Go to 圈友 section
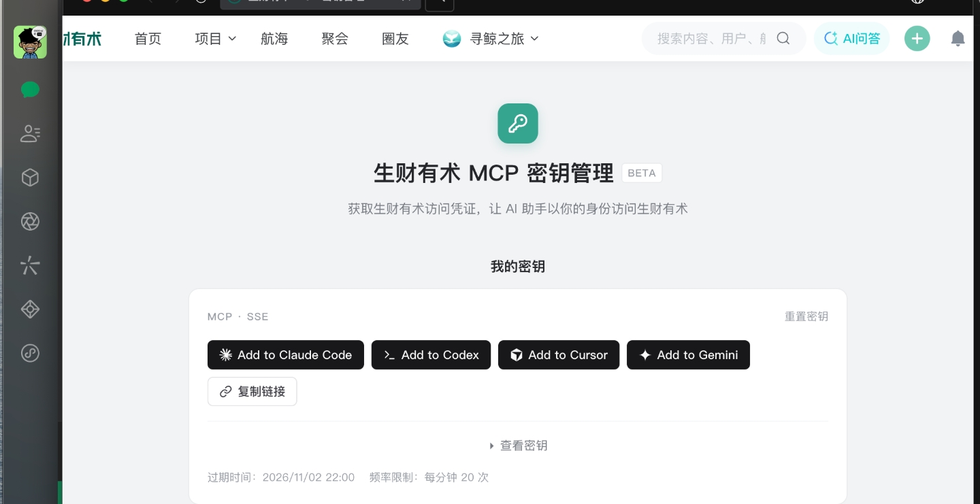The height and width of the screenshot is (504, 980). (x=395, y=39)
